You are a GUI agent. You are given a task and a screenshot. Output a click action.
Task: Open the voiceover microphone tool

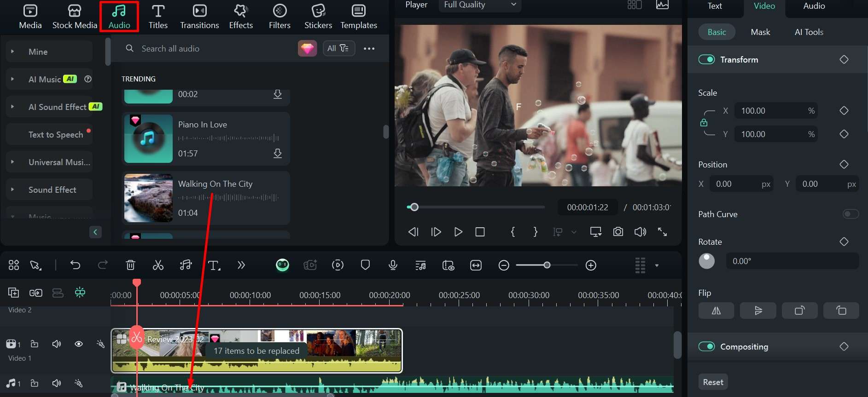pos(393,265)
